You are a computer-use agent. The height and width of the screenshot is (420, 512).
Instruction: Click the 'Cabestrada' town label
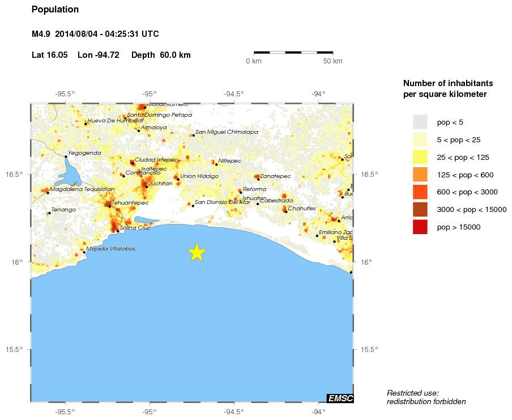coord(276,201)
